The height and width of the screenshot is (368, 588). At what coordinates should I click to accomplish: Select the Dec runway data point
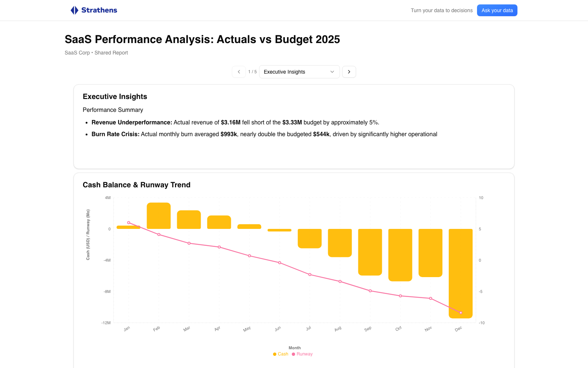click(461, 313)
